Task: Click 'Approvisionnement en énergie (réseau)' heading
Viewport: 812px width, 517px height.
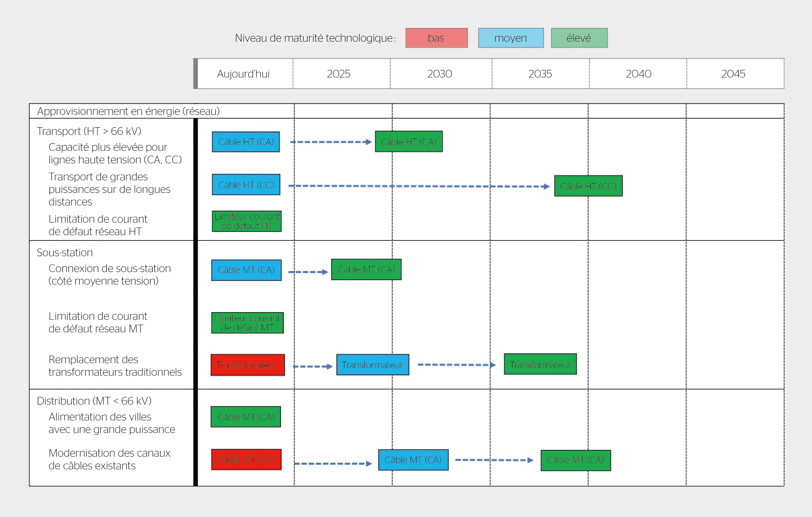Action: 128,111
